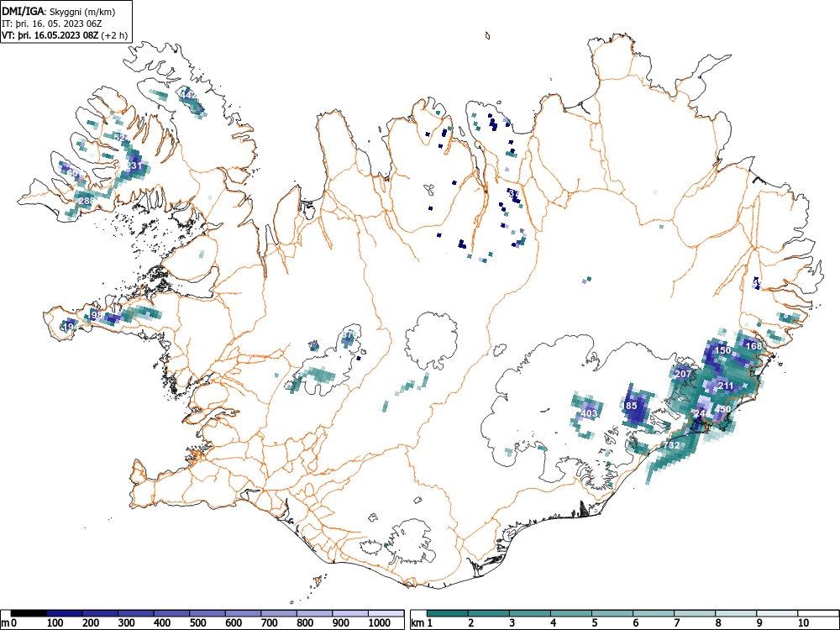The height and width of the screenshot is (630, 840).
Task: Select the '194' value at the peninsula tip
Action: (x=71, y=326)
